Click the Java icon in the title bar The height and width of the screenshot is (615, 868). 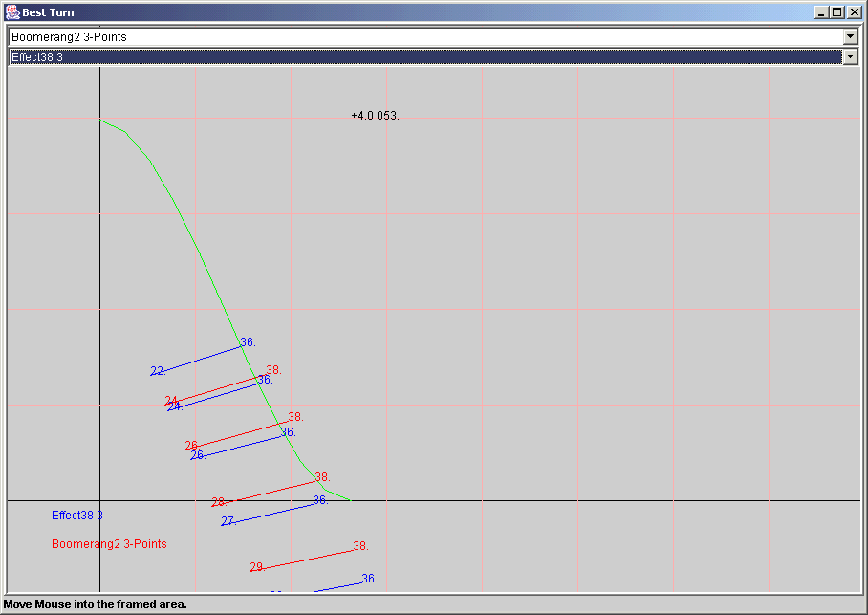(x=12, y=12)
